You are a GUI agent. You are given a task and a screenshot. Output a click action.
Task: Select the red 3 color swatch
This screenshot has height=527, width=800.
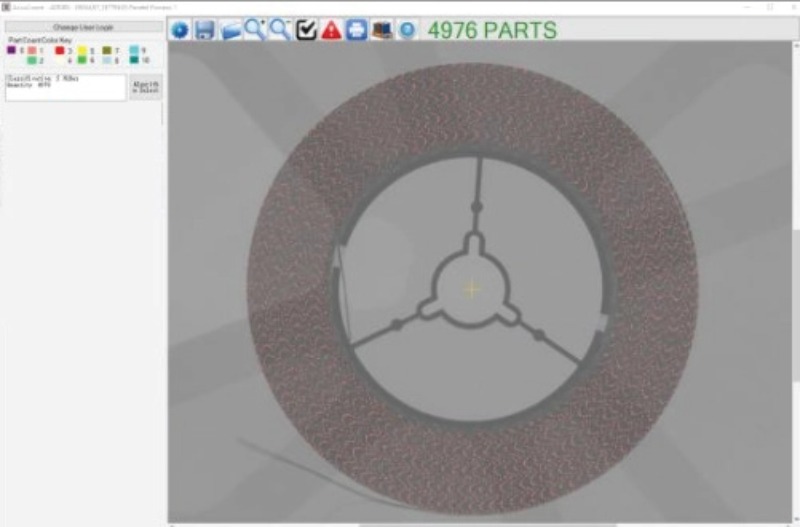(59, 50)
